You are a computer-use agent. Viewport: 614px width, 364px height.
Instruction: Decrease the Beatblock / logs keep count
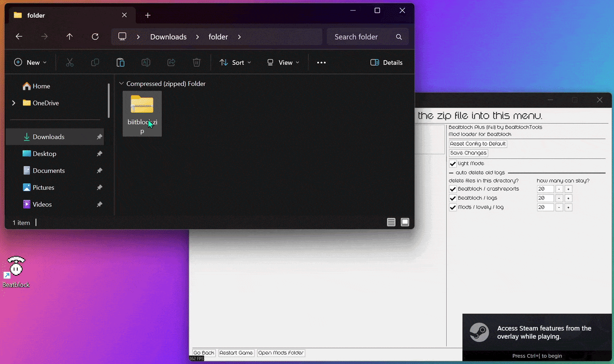(x=559, y=198)
